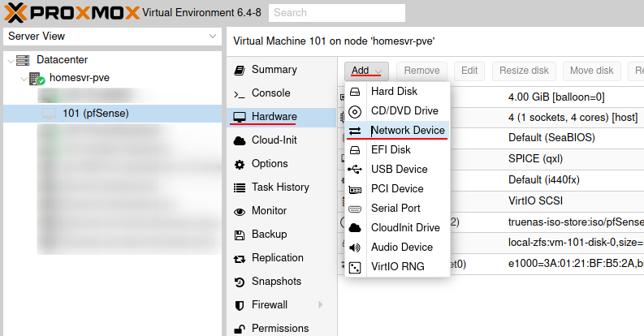The height and width of the screenshot is (336, 644).
Task: Select 101 (pfSense) virtual machine
Action: pyautogui.click(x=112, y=114)
